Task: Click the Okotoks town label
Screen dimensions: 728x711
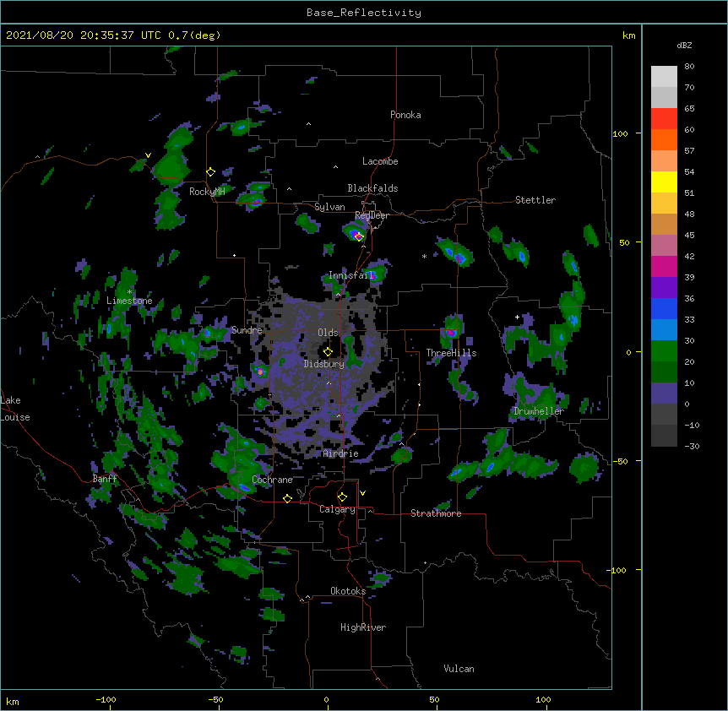Action: tap(348, 591)
